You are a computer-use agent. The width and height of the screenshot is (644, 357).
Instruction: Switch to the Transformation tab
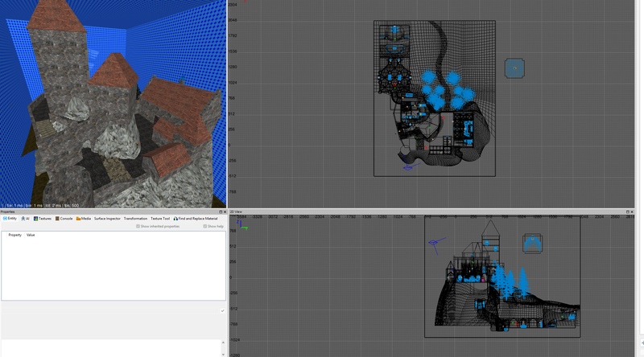click(x=135, y=219)
